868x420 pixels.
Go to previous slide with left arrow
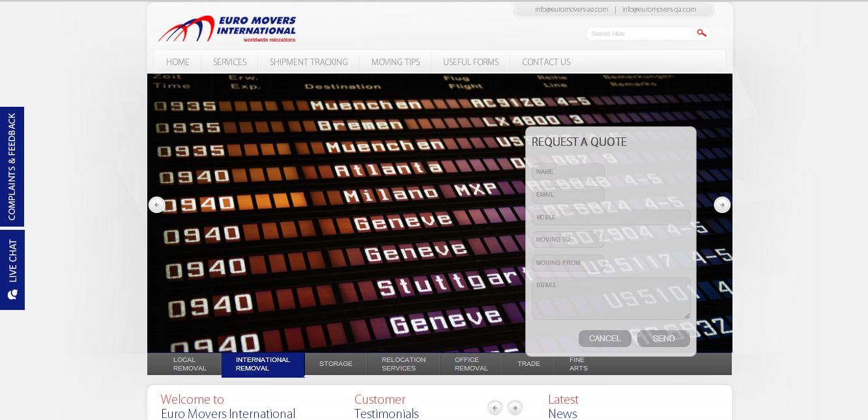[x=156, y=205]
